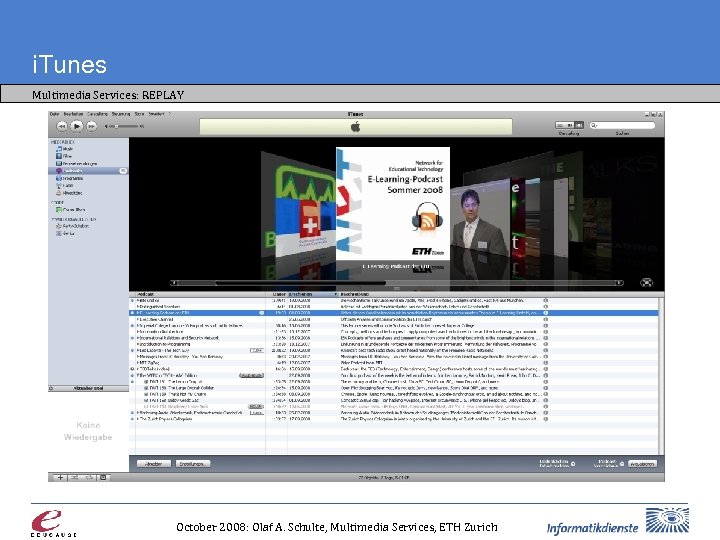The height and width of the screenshot is (540, 720).
Task: Click the Erscheinen column sort arrow
Action: 335,294
